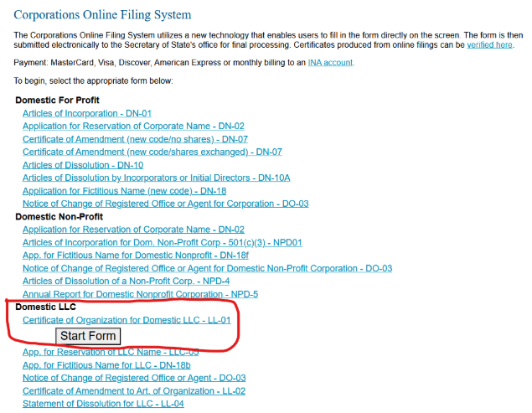The height and width of the screenshot is (413, 532).
Task: Click the 'Domestic LLC' section heading
Action: (x=45, y=307)
